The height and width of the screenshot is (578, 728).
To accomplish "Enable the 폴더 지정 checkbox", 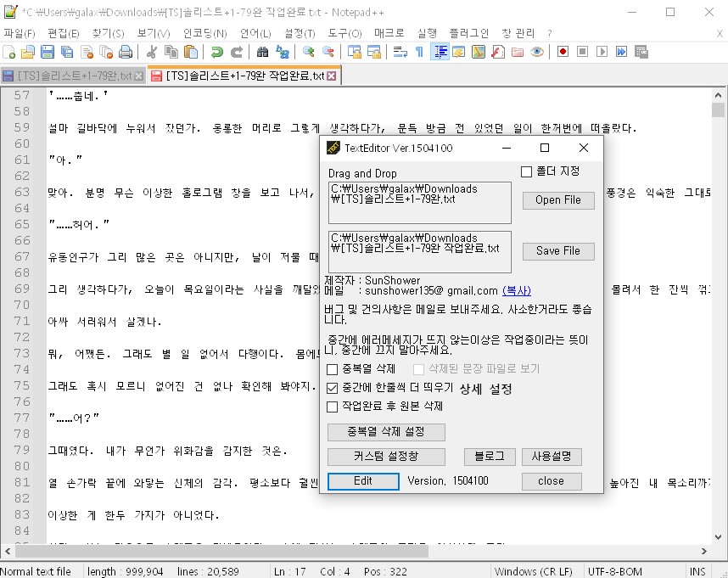I will 526,171.
